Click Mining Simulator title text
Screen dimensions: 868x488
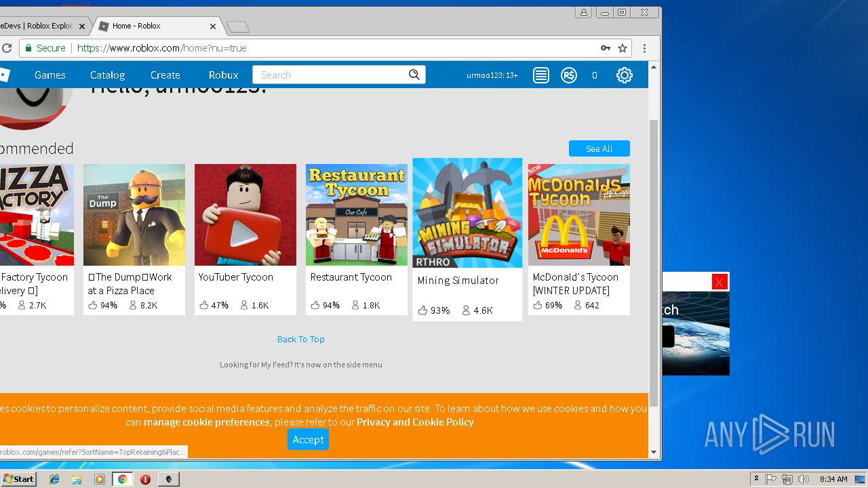(x=458, y=280)
